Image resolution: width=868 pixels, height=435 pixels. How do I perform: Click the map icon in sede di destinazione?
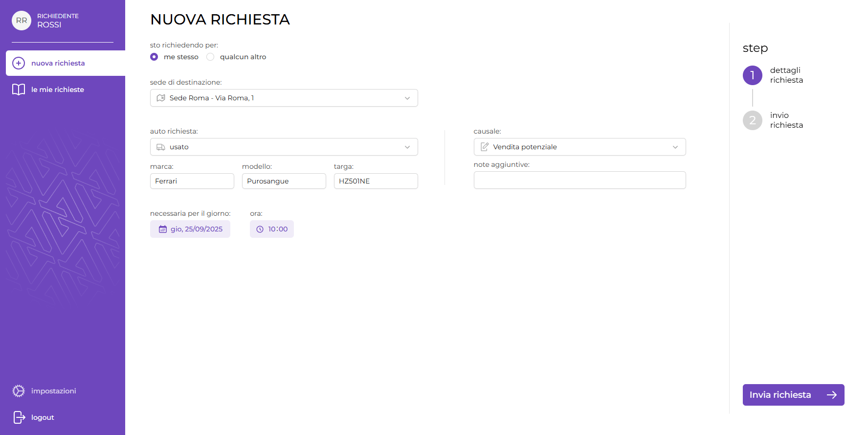[161, 98]
